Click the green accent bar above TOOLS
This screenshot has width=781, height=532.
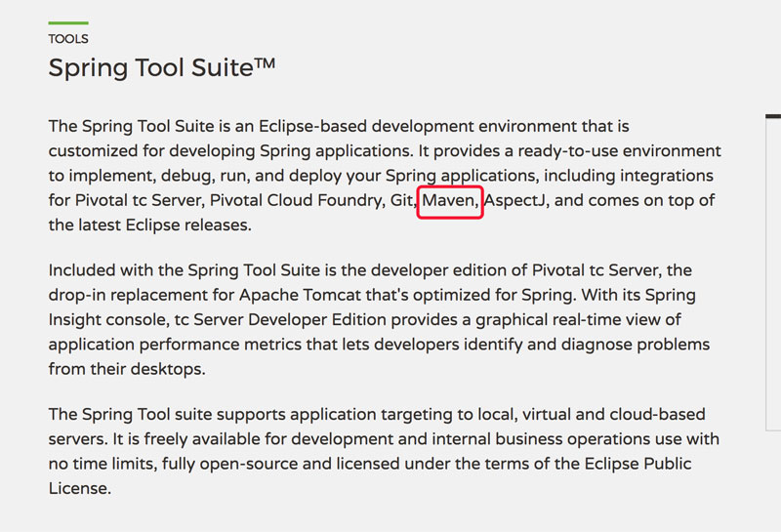(68, 22)
